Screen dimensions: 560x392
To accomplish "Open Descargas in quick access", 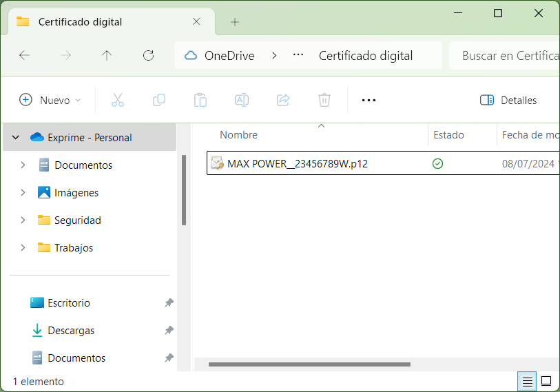I will 70,331.
